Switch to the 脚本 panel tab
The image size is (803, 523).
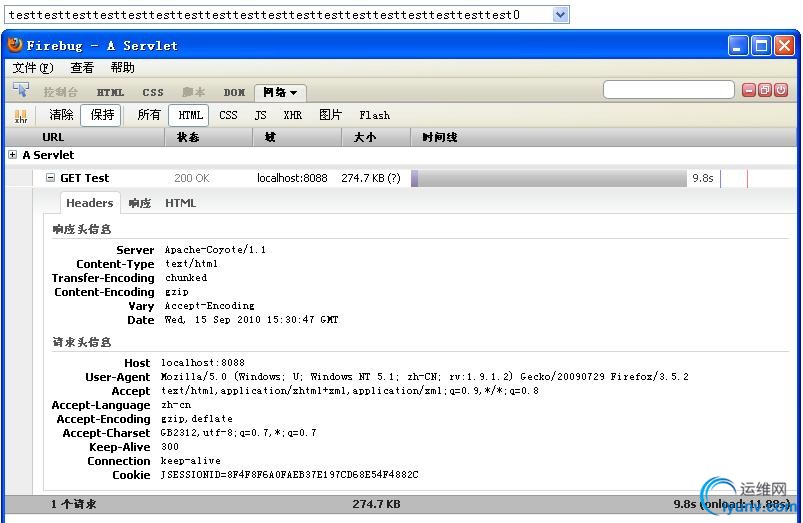click(x=194, y=92)
